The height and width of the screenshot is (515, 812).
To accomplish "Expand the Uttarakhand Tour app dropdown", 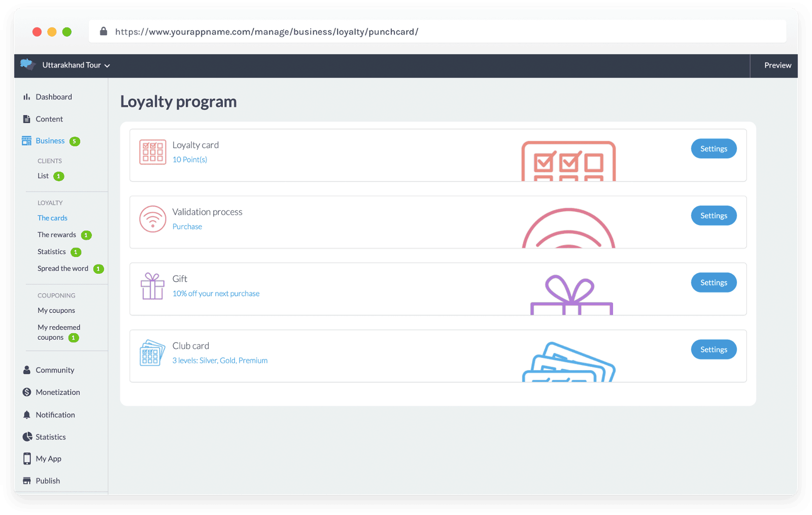I will tap(76, 66).
